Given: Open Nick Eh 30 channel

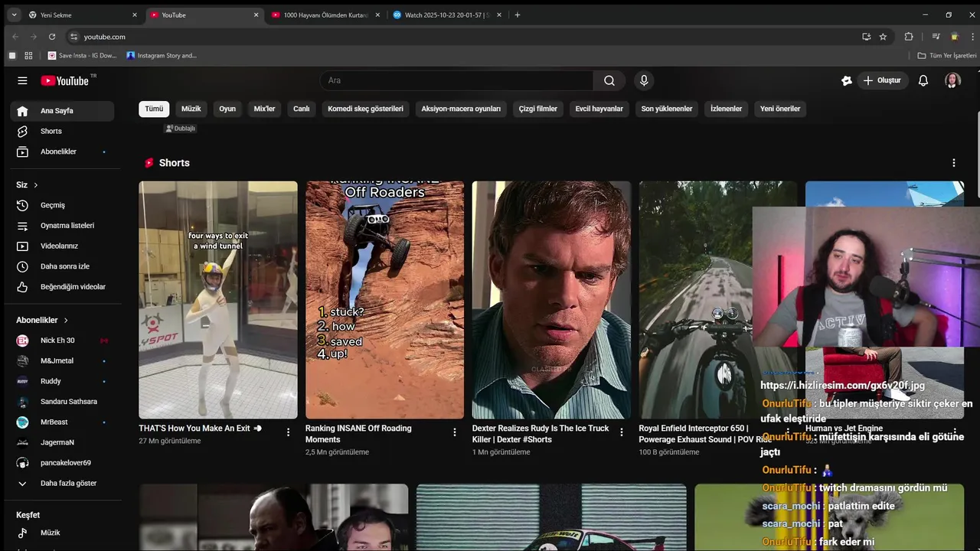Looking at the screenshot, I should pyautogui.click(x=62, y=341).
